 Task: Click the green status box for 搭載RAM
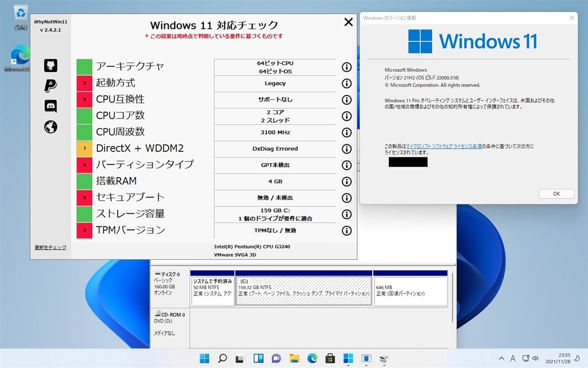click(84, 181)
